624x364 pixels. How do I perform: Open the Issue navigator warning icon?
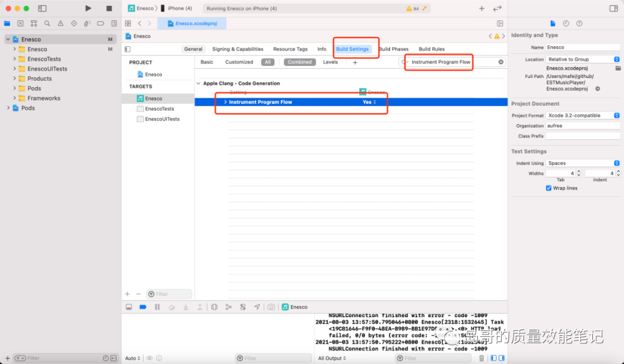point(61,24)
